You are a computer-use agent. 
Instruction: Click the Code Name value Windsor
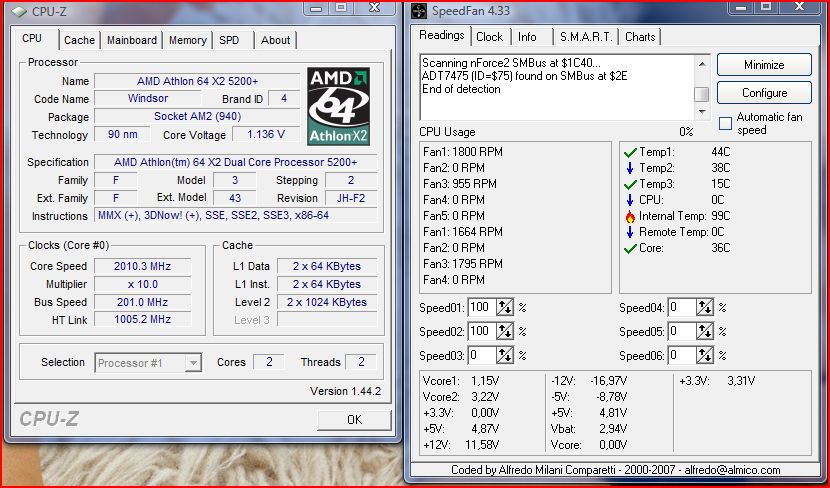148,98
